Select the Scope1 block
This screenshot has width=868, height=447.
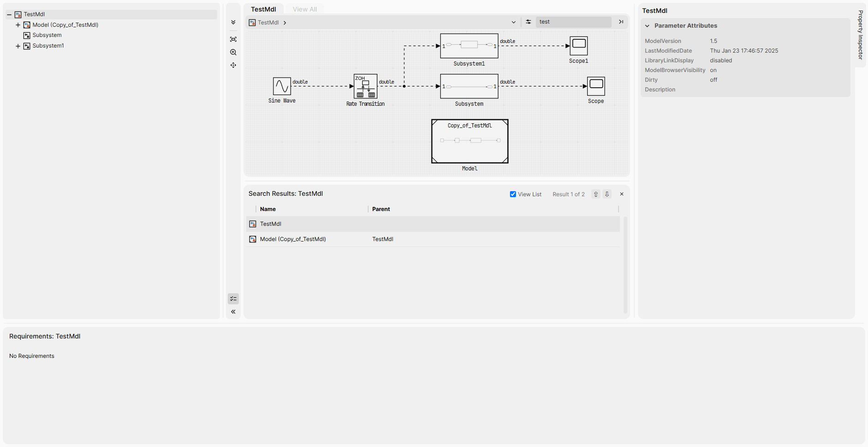coord(579,46)
